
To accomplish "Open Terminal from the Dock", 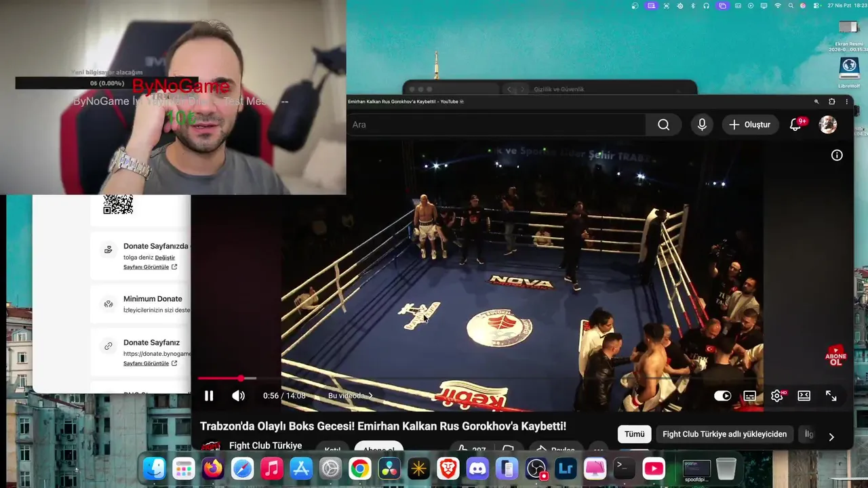I will [x=625, y=468].
